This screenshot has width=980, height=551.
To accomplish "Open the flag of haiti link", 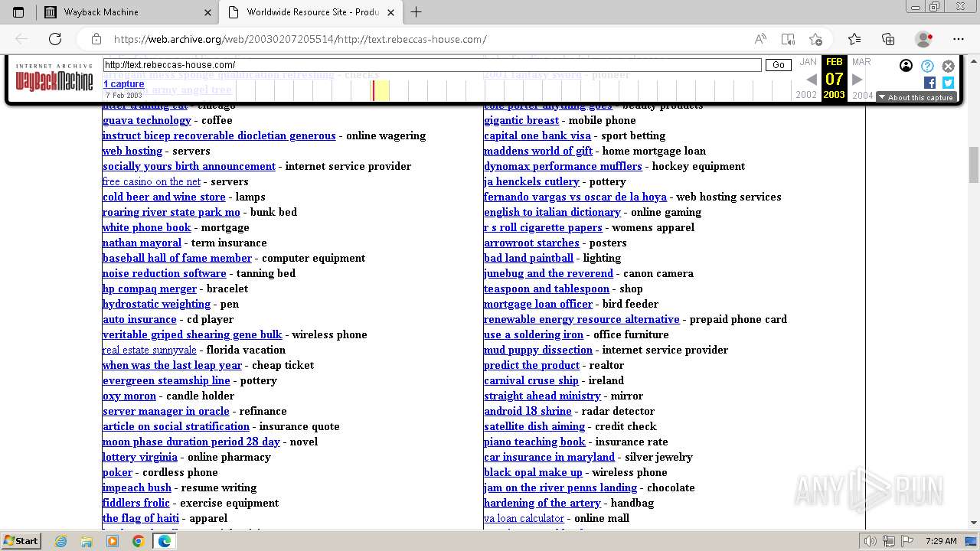I will pyautogui.click(x=141, y=518).
